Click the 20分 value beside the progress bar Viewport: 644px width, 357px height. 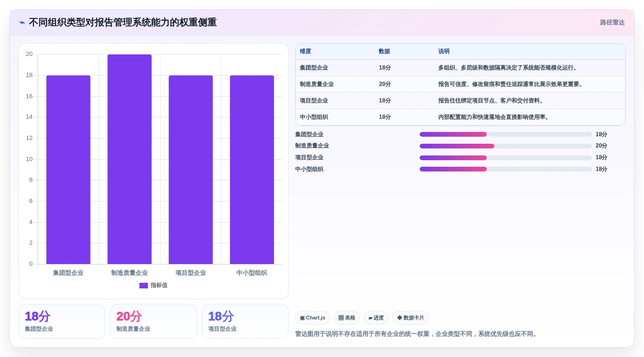pos(601,146)
